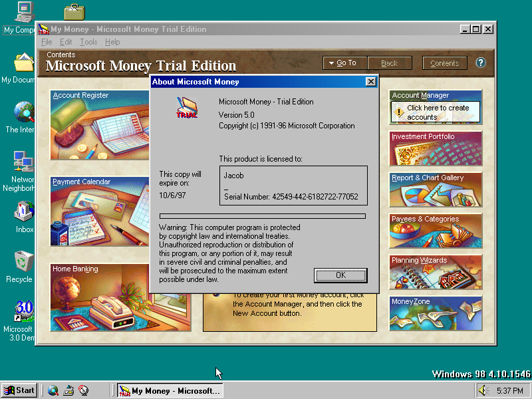Minimize the My Money window

465,29
